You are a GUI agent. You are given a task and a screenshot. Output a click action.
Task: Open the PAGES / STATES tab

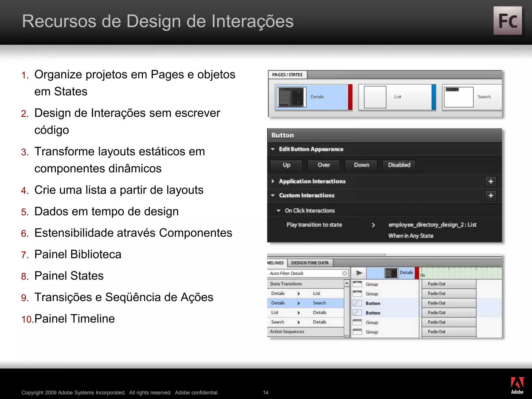(287, 75)
